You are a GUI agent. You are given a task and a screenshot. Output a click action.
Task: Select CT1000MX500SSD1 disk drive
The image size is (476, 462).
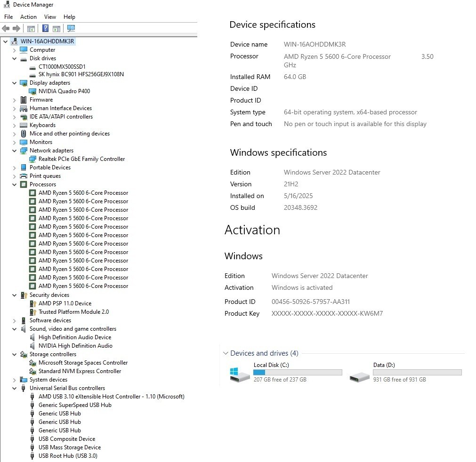pyautogui.click(x=62, y=67)
